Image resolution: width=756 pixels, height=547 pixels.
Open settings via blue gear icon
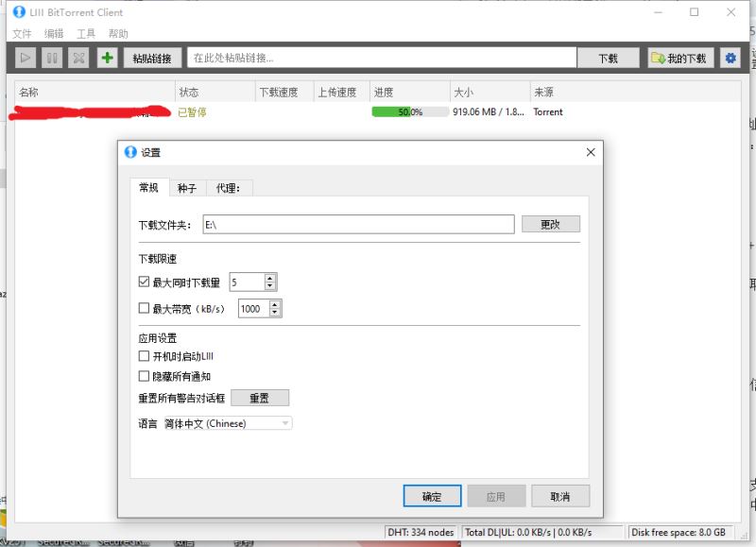730,59
